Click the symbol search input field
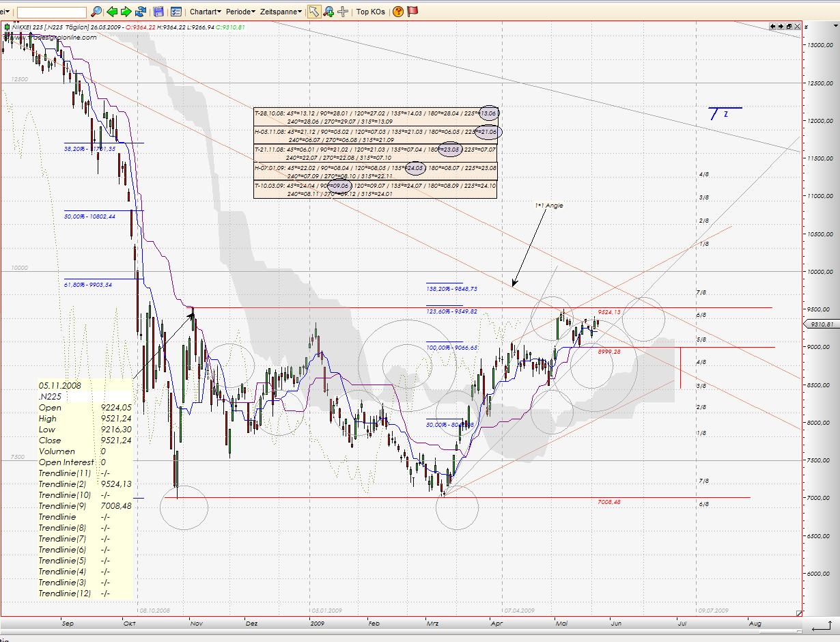Screen dimensions: 840x642 (x=51, y=12)
